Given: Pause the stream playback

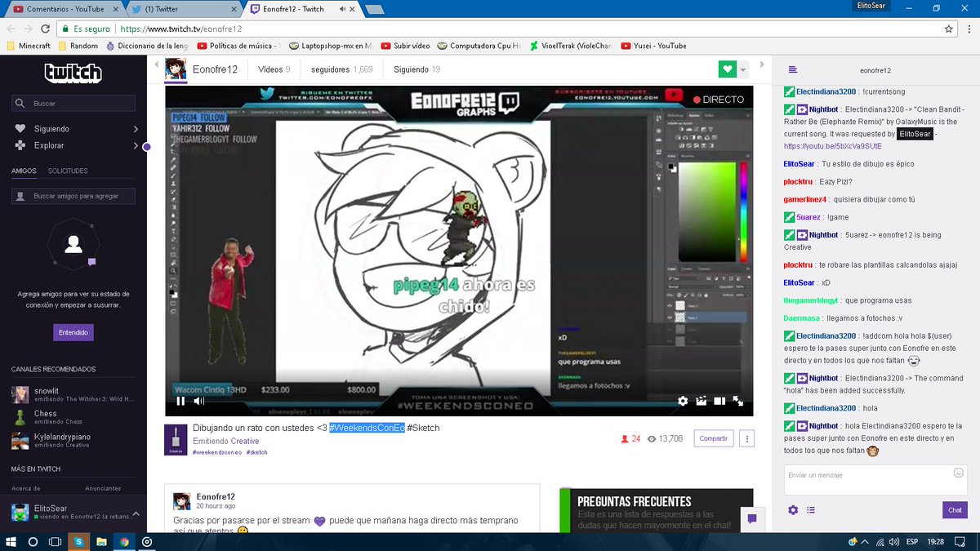Looking at the screenshot, I should pos(180,401).
